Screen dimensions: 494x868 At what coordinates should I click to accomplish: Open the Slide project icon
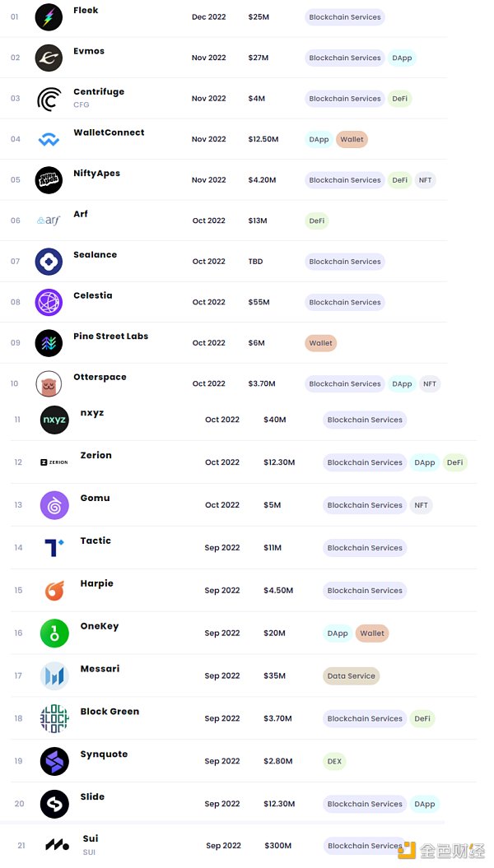[54, 804]
